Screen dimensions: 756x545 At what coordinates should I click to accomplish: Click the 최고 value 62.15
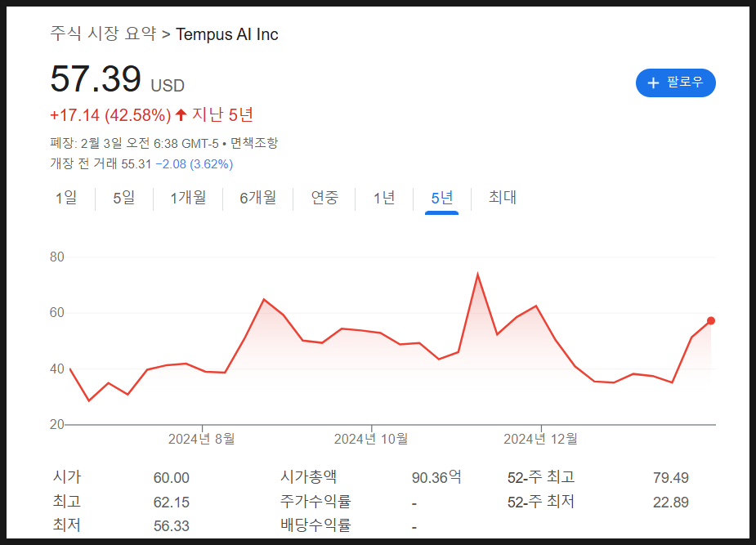(171, 503)
